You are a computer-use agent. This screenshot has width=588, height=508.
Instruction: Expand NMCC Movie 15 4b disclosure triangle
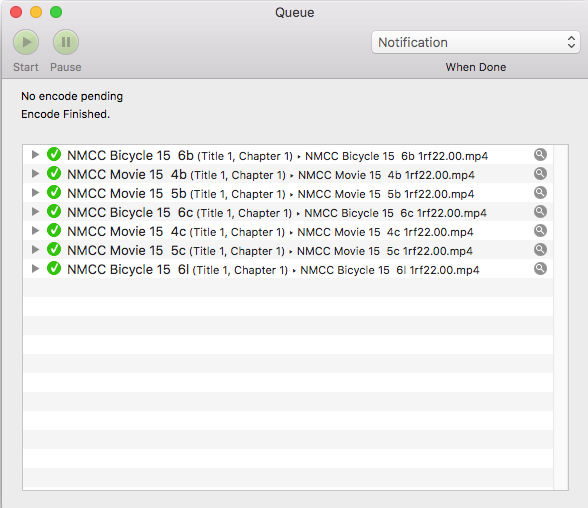coord(35,174)
